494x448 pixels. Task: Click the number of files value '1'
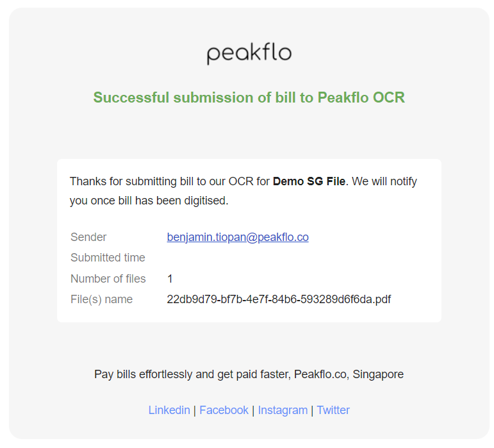[x=170, y=279]
